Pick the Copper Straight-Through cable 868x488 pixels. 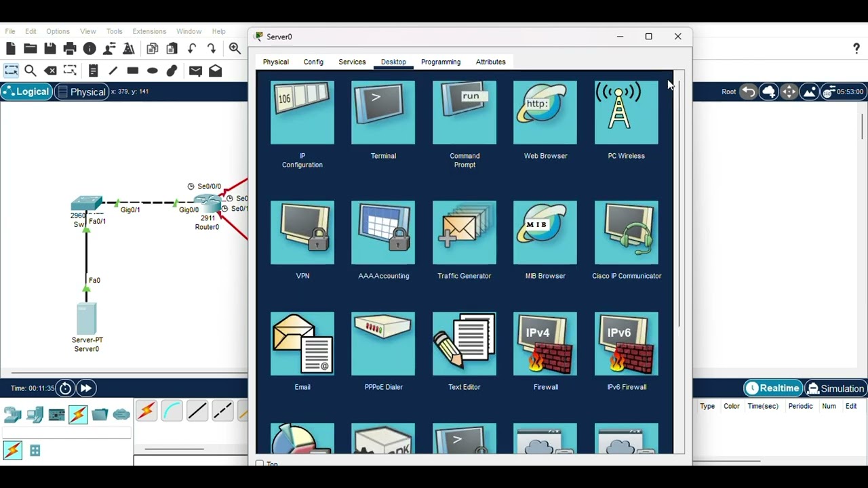coord(197,411)
